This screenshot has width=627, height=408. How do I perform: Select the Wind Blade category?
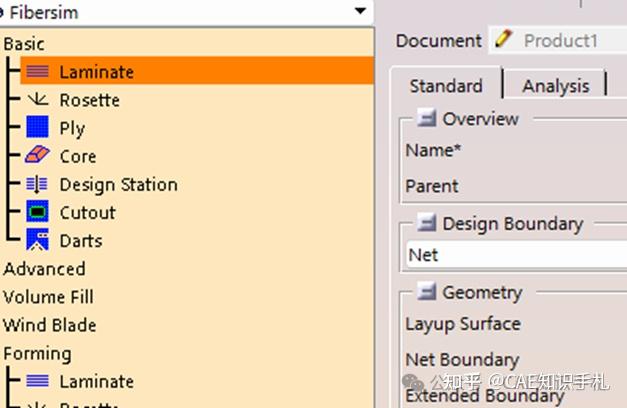(50, 325)
